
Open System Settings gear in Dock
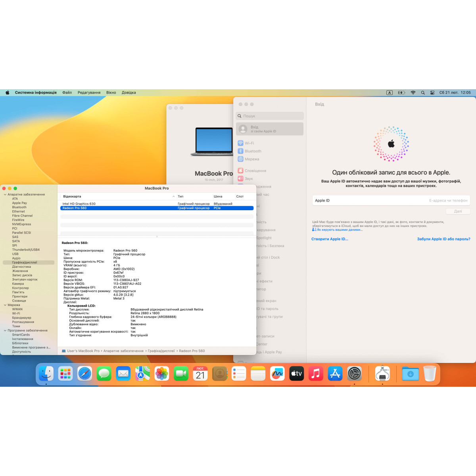coord(354,373)
